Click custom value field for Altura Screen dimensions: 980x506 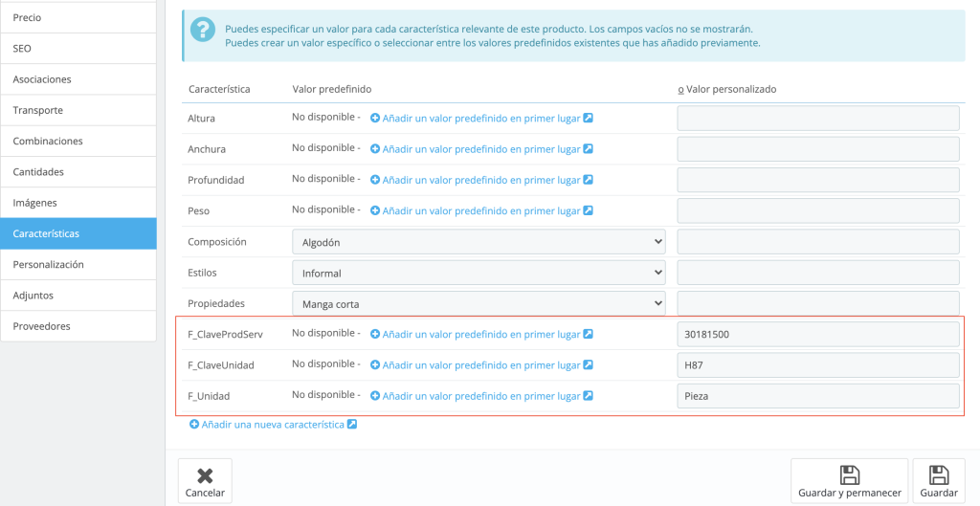(818, 118)
